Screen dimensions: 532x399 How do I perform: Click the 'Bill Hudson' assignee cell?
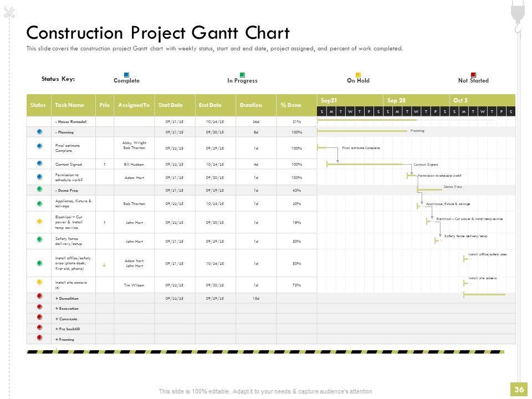point(134,164)
